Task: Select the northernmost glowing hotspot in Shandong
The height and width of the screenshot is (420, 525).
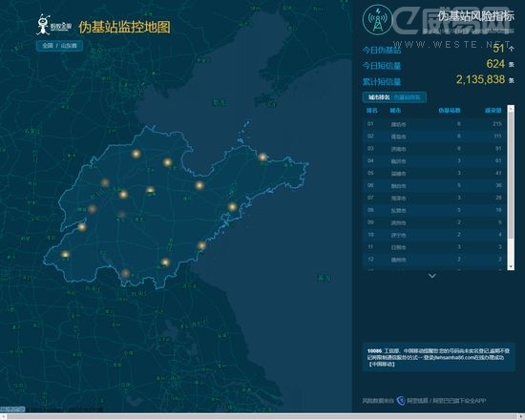Action: [136, 154]
